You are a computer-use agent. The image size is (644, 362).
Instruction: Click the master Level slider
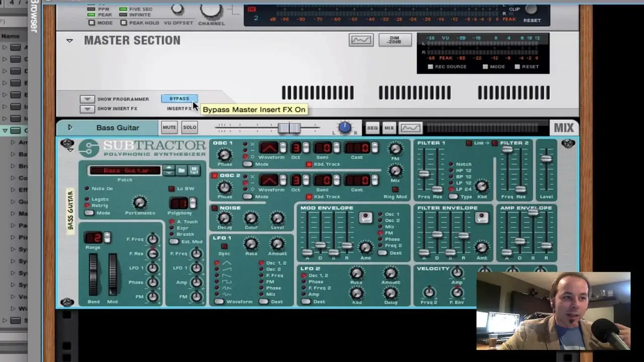[x=546, y=159]
